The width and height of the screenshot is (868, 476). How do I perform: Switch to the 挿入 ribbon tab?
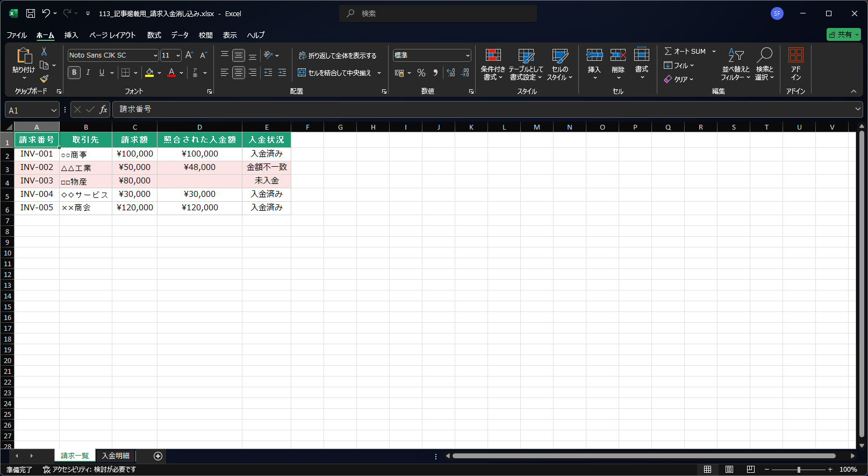pos(71,35)
